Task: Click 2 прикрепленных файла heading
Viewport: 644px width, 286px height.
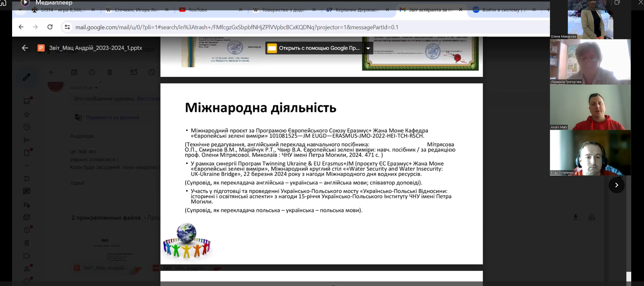Action: pyautogui.click(x=106, y=218)
